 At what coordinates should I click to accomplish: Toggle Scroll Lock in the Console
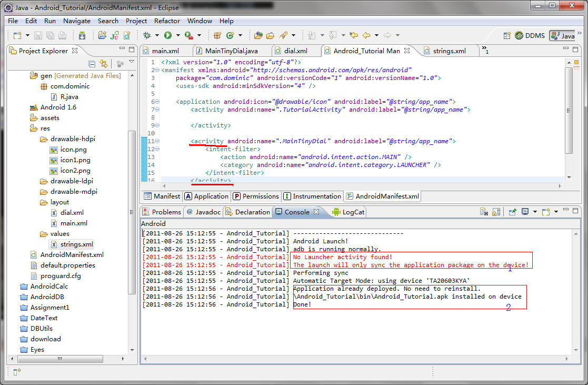click(496, 212)
